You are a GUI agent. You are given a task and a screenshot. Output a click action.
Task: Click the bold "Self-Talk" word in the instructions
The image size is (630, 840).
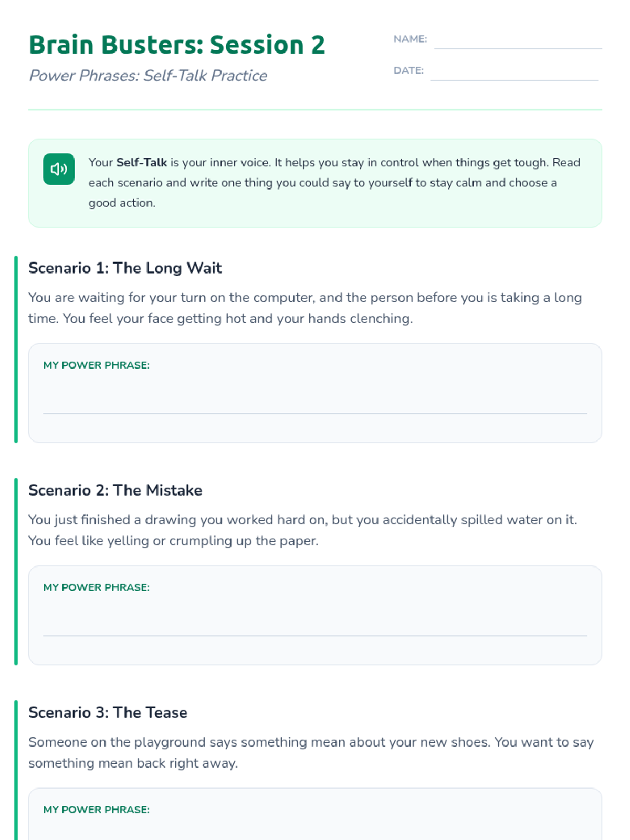click(x=141, y=163)
